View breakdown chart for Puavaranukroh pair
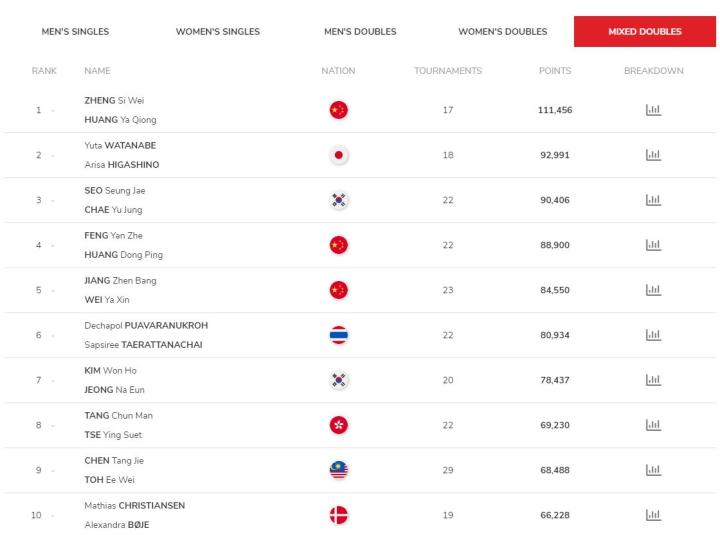Image resolution: width=720 pixels, height=535 pixels. tap(653, 335)
